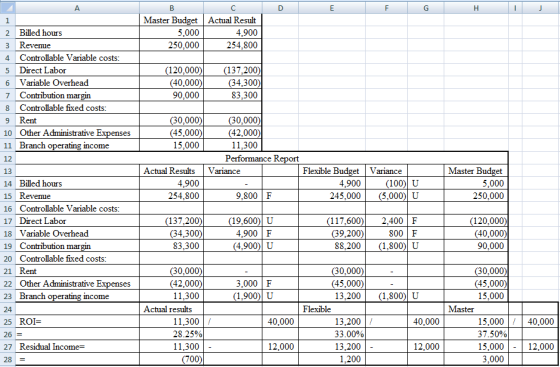
Task: Select the 'Actual Results' header in row 13
Action: coord(171,171)
